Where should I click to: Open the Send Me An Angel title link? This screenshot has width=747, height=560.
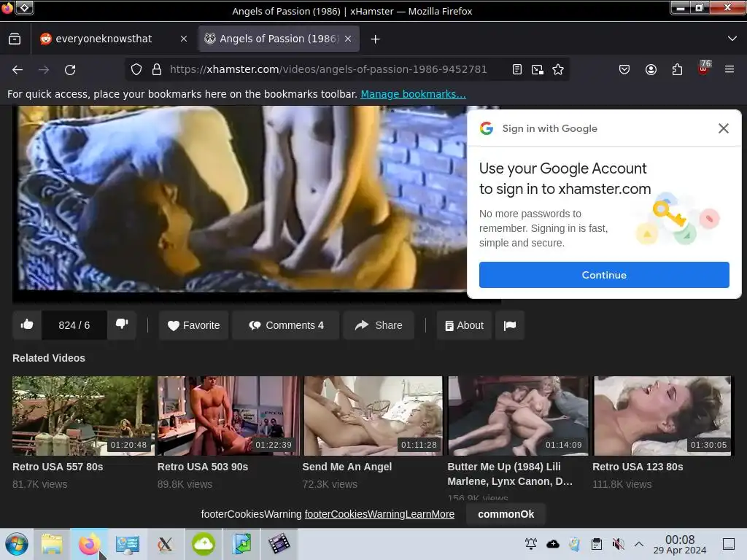tap(347, 467)
